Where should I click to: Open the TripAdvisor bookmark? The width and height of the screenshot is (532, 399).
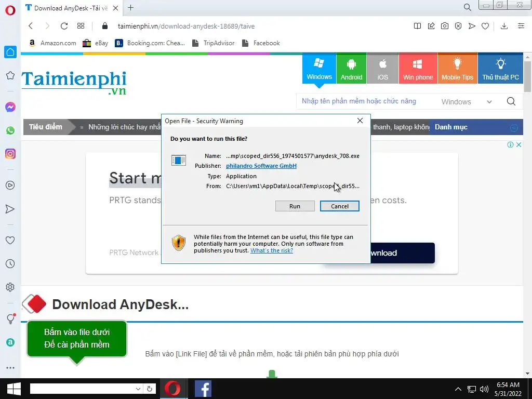click(214, 43)
